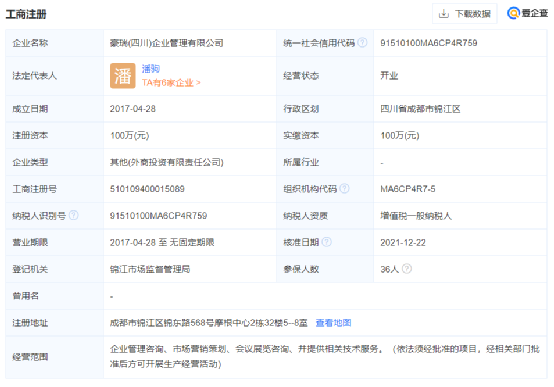This screenshot has height=387, width=554.
Task: Click the 工商注册号 value 510109400015089
Action: click(147, 189)
